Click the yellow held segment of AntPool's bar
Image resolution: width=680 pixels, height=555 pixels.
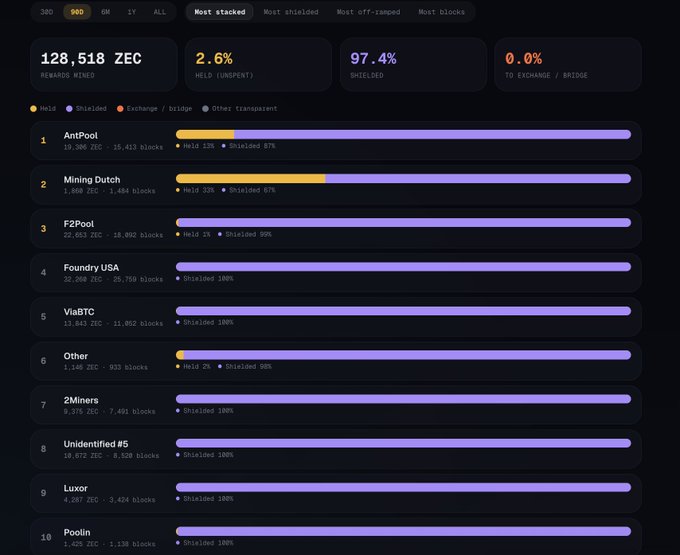tap(205, 134)
